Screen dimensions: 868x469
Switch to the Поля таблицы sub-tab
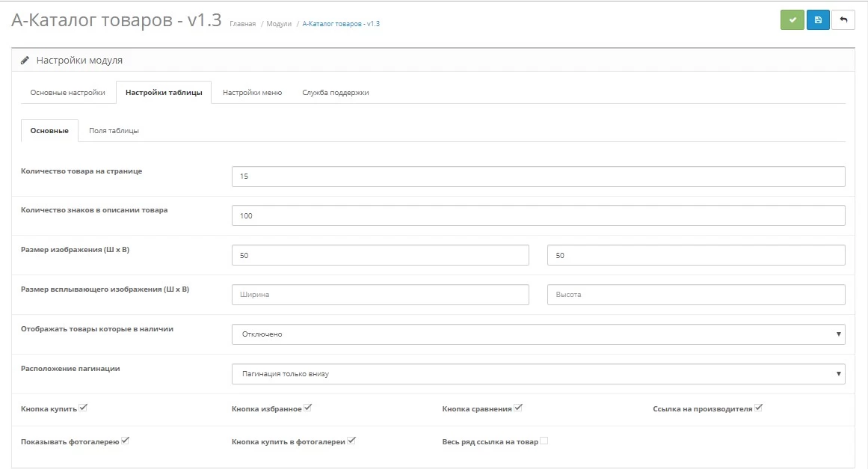[114, 131]
